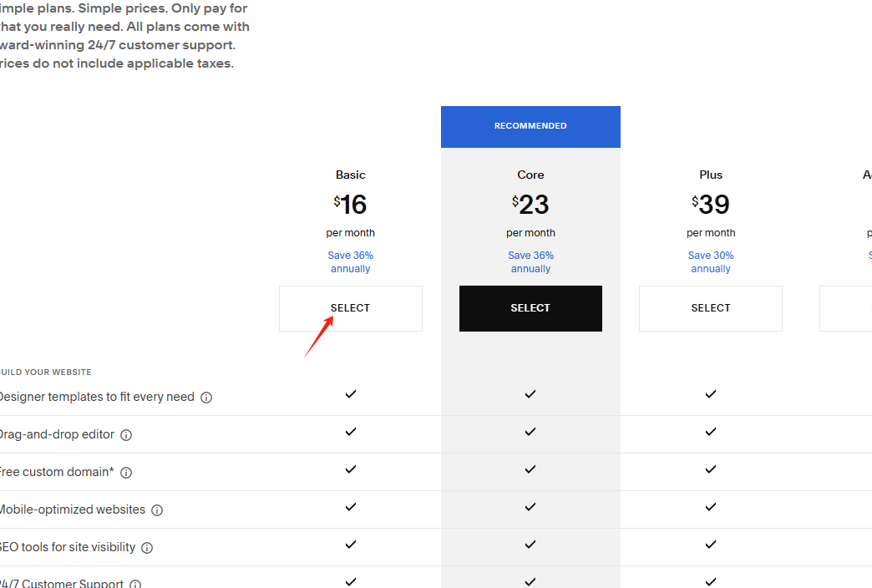The height and width of the screenshot is (588, 872).
Task: Click the Mobile-optimized websites feature label
Action: coord(72,509)
